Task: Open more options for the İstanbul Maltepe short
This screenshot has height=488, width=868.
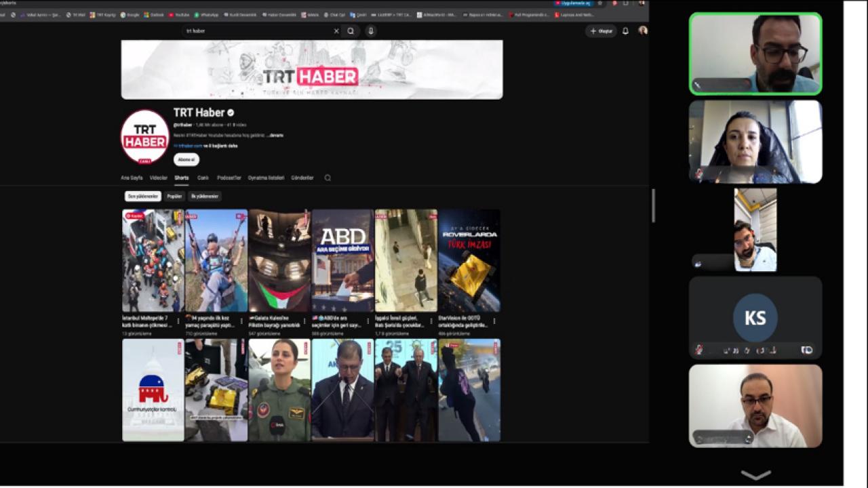Action: pyautogui.click(x=178, y=321)
